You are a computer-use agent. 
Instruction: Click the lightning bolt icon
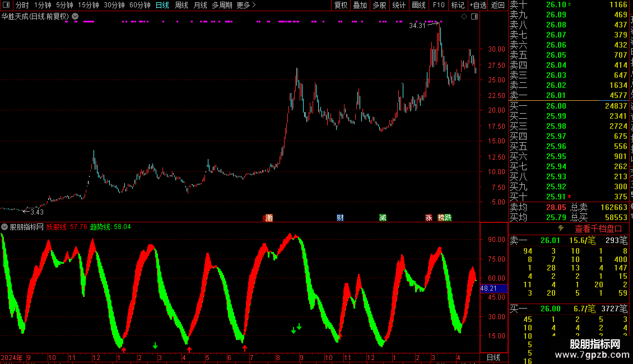point(561,228)
